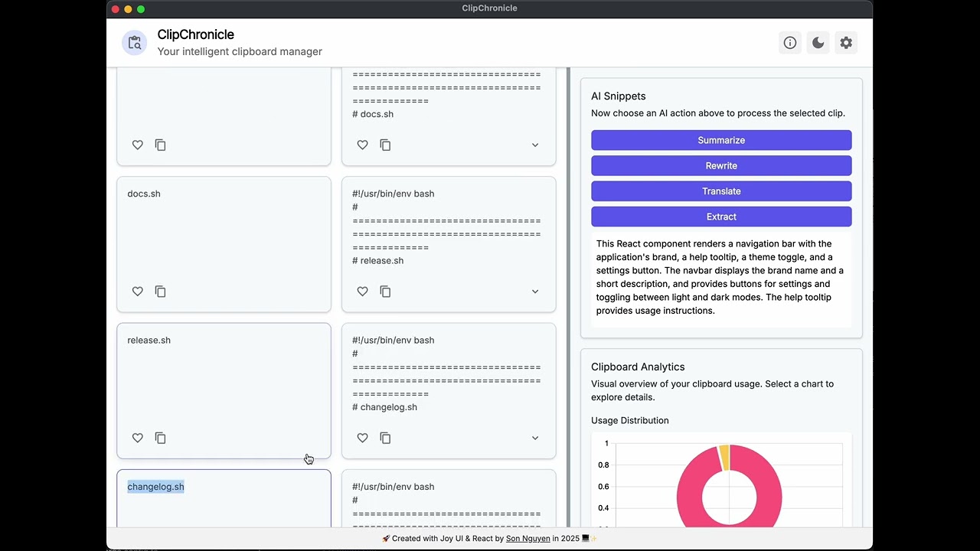Click the 'release.sh' clip text
This screenshot has width=980, height=551.
pyautogui.click(x=149, y=341)
